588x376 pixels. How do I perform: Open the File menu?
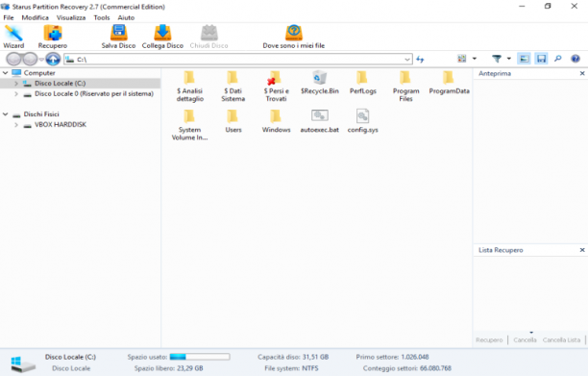9,17
